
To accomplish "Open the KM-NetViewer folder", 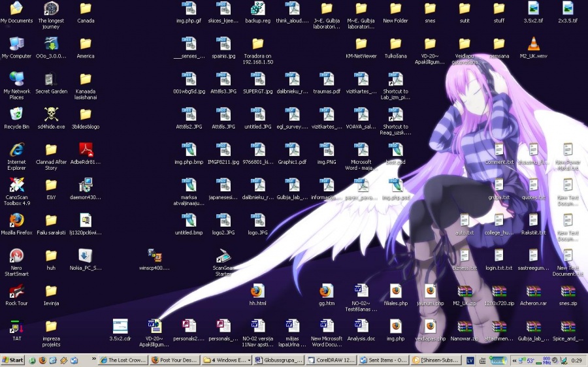I will pyautogui.click(x=361, y=48).
